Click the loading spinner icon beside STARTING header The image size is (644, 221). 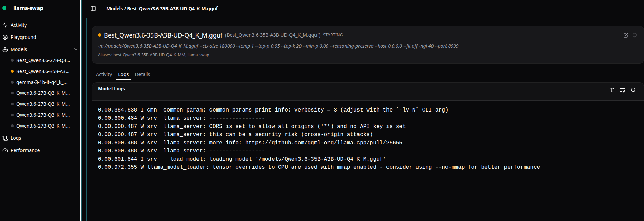[635, 35]
